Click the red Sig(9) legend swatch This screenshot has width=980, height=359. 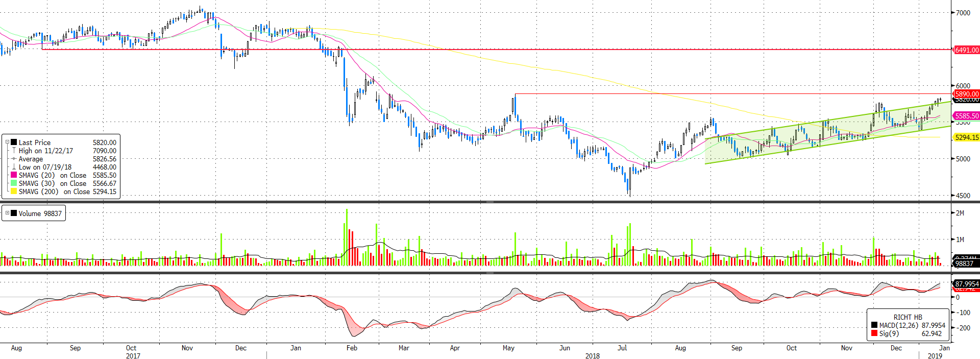(x=874, y=333)
